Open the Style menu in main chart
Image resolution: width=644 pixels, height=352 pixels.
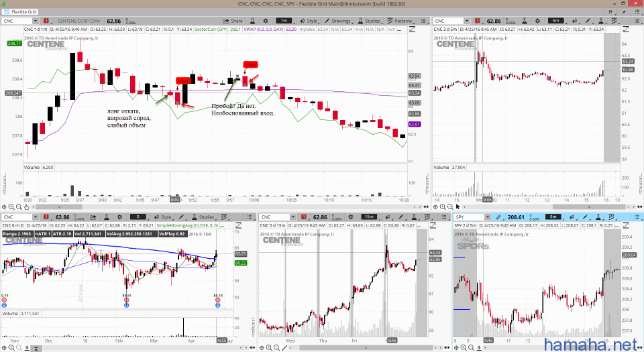tap(309, 21)
